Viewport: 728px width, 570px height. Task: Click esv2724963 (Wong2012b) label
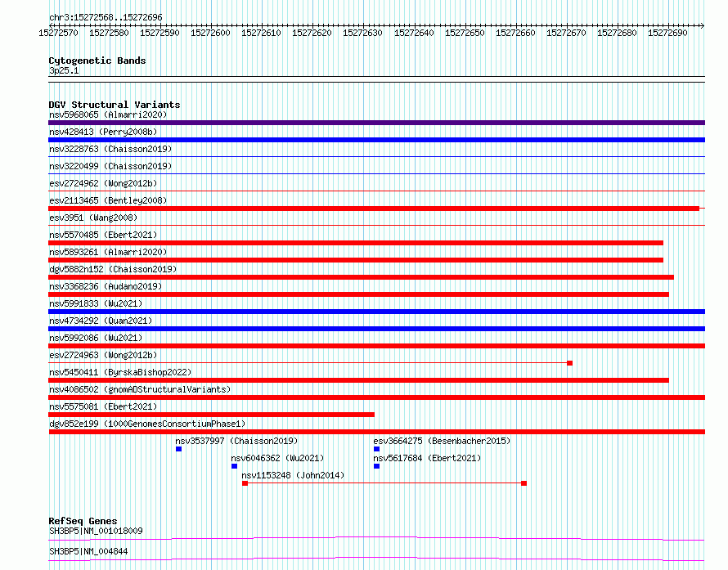pos(103,355)
